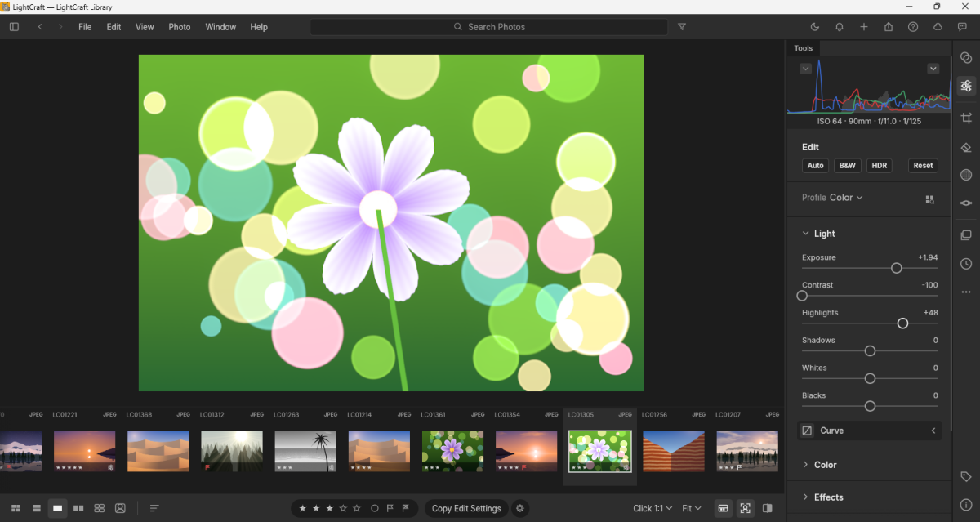The image size is (980, 522).
Task: Select the Tools tab
Action: (804, 48)
